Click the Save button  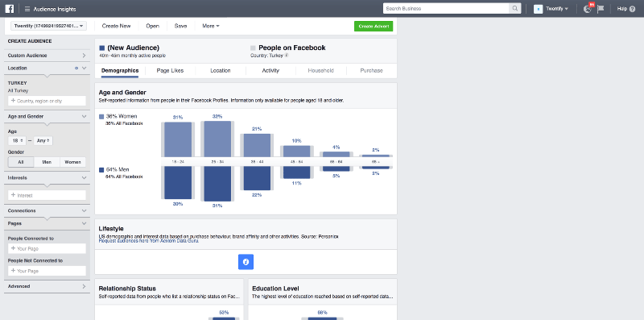(x=180, y=26)
